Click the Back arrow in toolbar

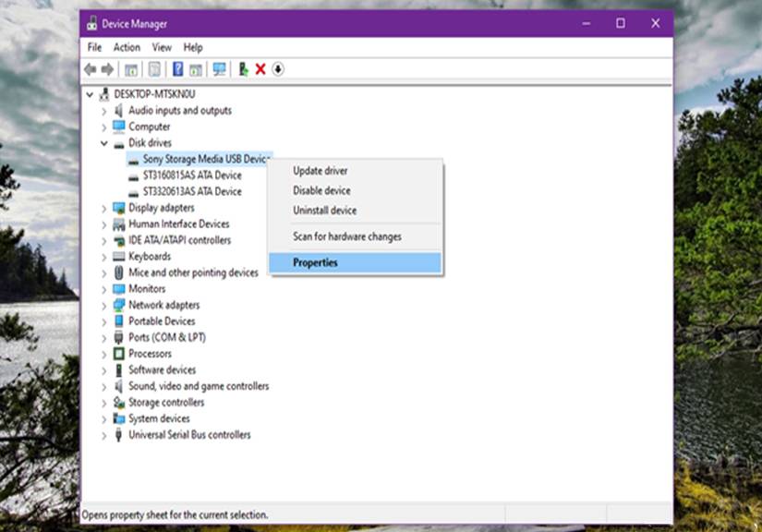[90, 69]
